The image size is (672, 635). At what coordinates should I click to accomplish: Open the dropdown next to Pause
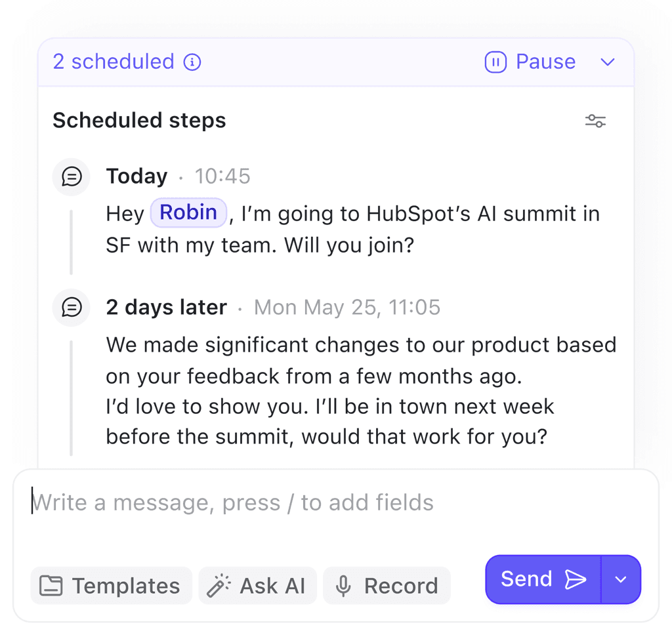[607, 62]
